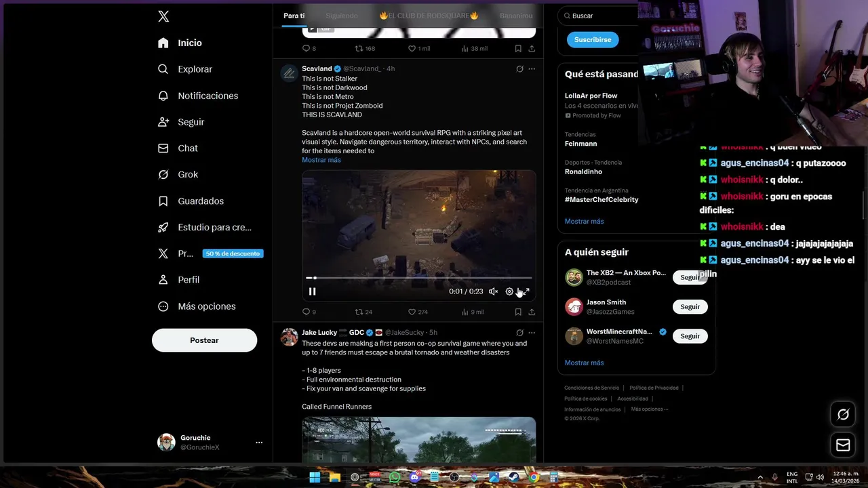This screenshot has height=488, width=868.
Task: Open Perfil in the sidebar
Action: [x=178, y=279]
